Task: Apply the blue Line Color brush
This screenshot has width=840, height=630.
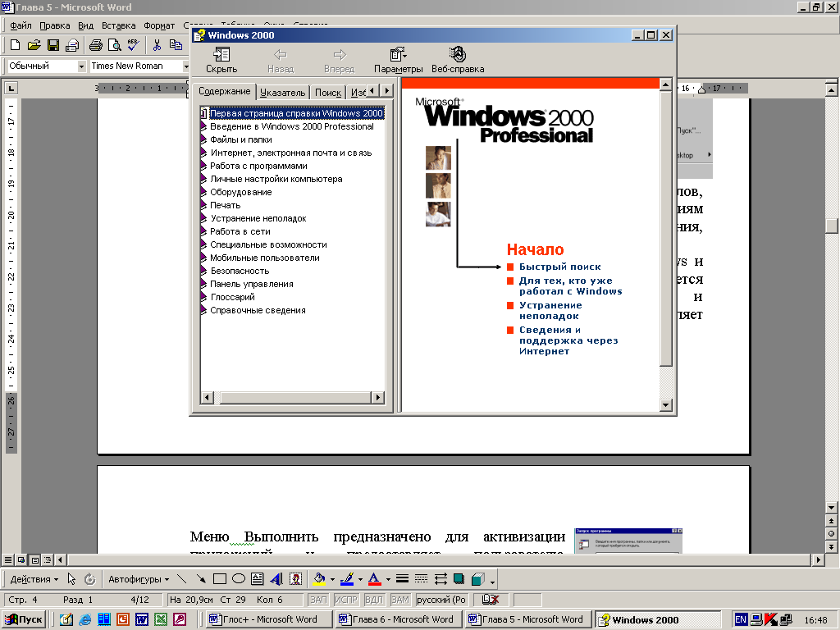Action: (347, 578)
